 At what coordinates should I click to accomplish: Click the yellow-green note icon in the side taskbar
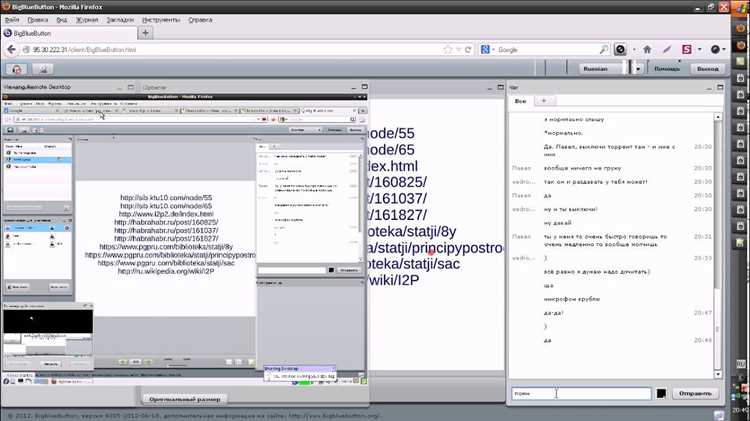[741, 62]
